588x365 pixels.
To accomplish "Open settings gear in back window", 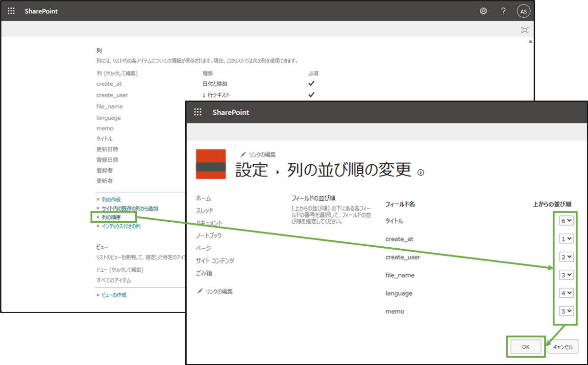I will 483,11.
